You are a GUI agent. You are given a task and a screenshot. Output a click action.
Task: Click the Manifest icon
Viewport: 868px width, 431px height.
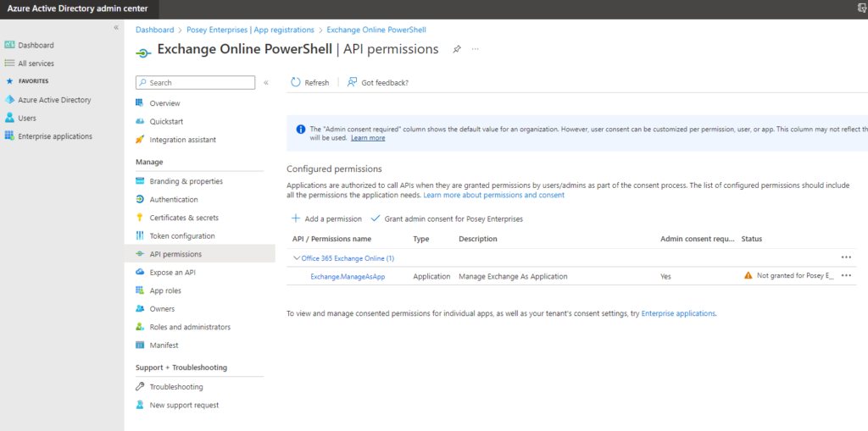140,345
